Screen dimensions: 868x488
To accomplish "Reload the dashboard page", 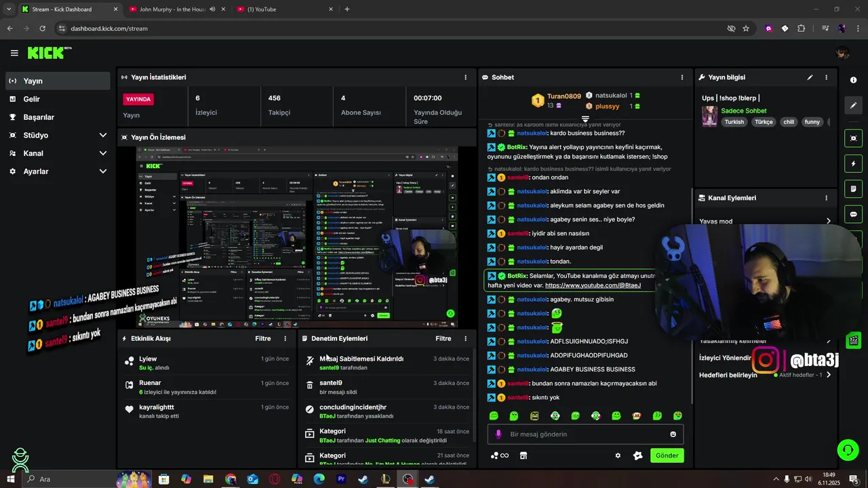I will coord(42,28).
